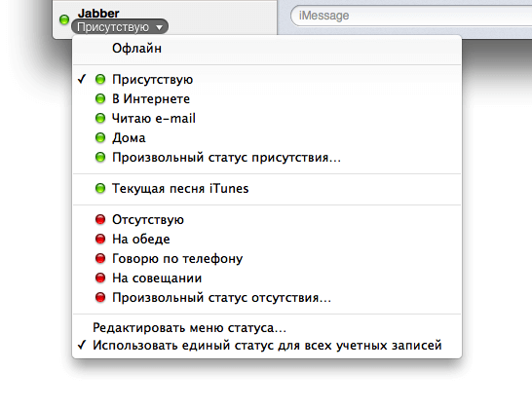This screenshot has height=408, width=532.
Task: Focus the iMessage search field
Action: coord(411,16)
